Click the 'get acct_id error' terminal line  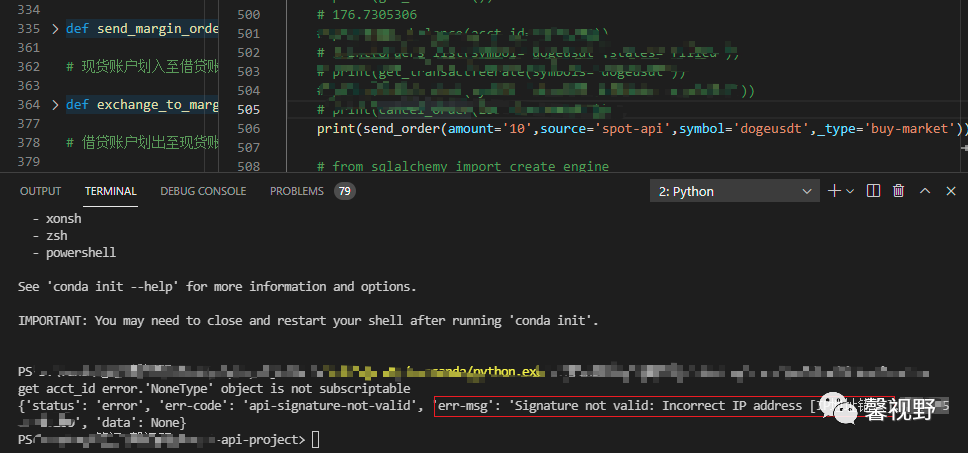point(214,388)
